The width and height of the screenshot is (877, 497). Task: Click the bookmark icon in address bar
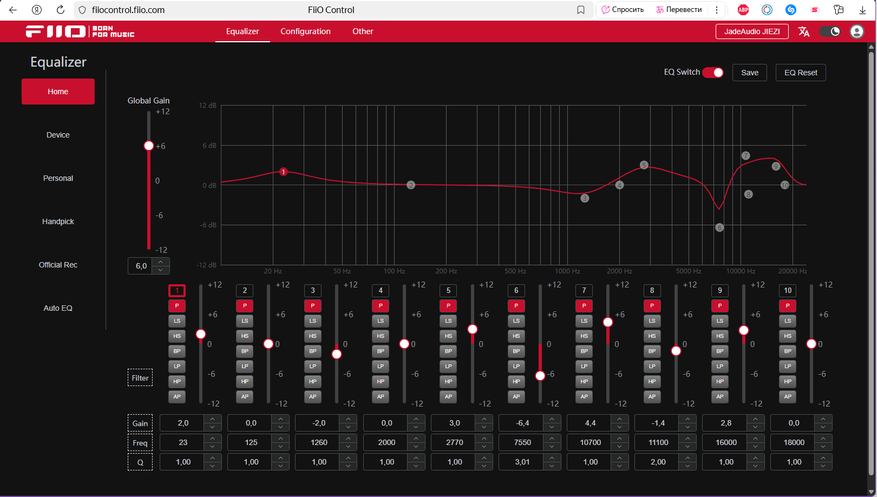coord(581,9)
